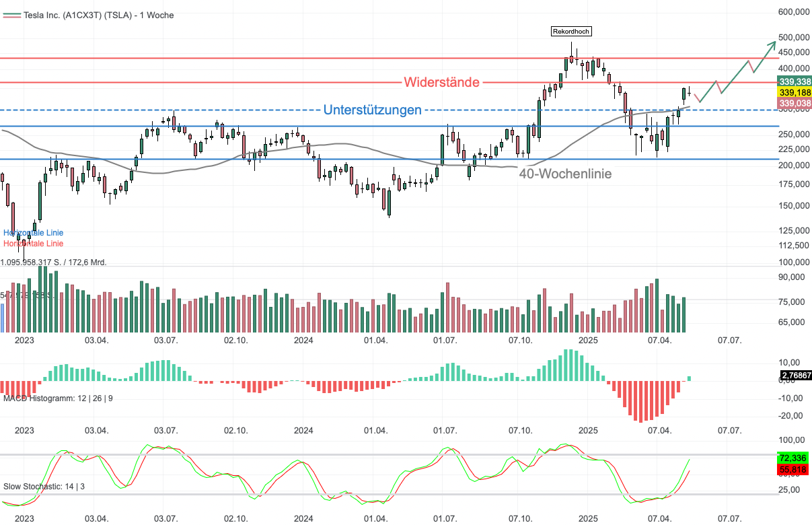
Task: Click the 125,000 price axis label
Action: click(x=794, y=232)
